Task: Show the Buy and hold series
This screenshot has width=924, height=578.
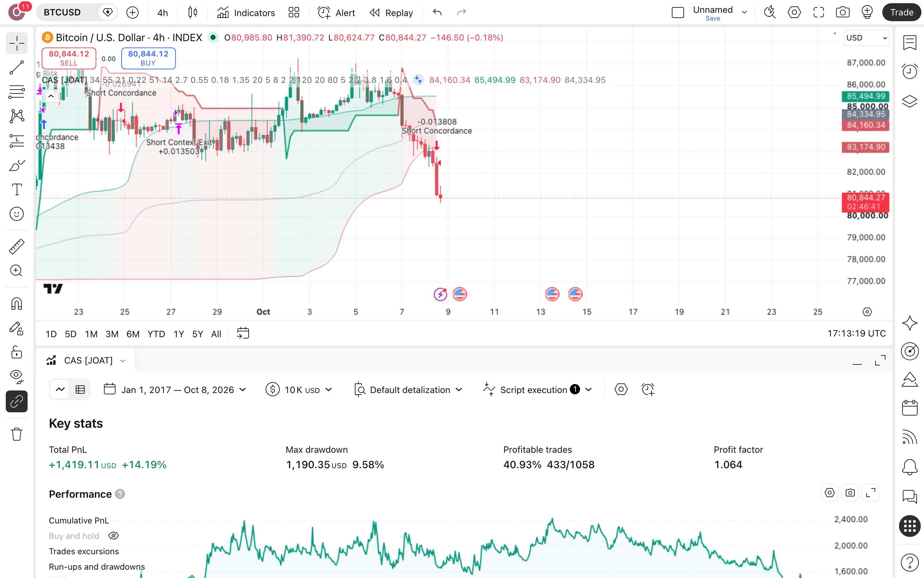Action: coord(114,536)
